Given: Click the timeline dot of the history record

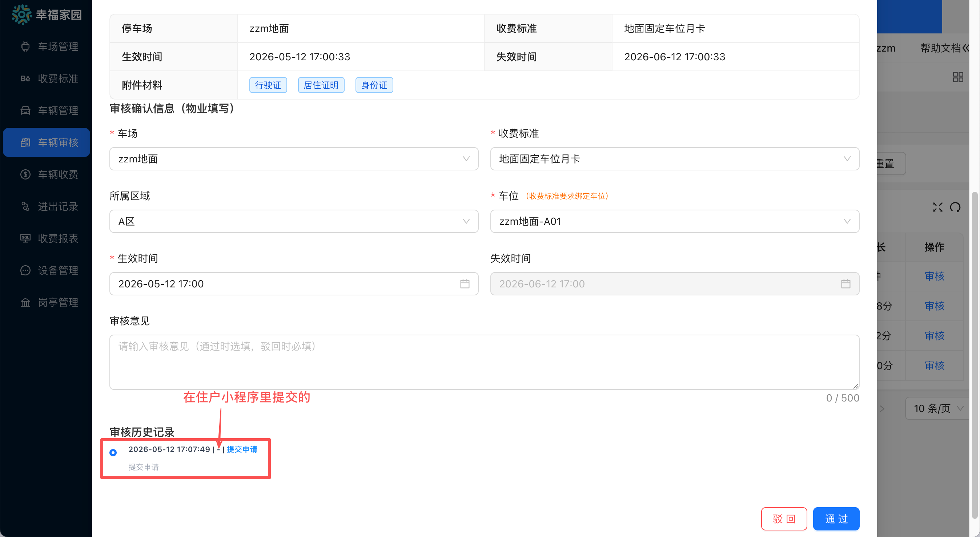Looking at the screenshot, I should coord(113,453).
